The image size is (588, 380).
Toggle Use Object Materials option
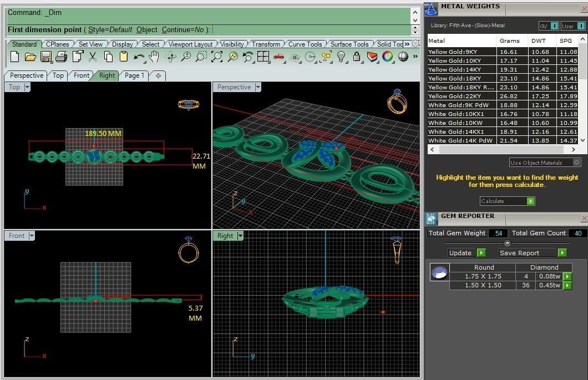(545, 163)
